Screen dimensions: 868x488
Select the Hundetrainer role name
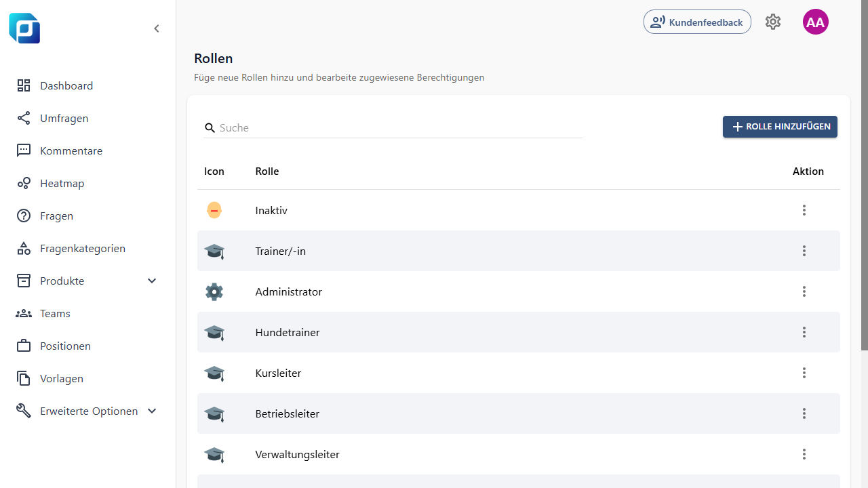click(288, 332)
